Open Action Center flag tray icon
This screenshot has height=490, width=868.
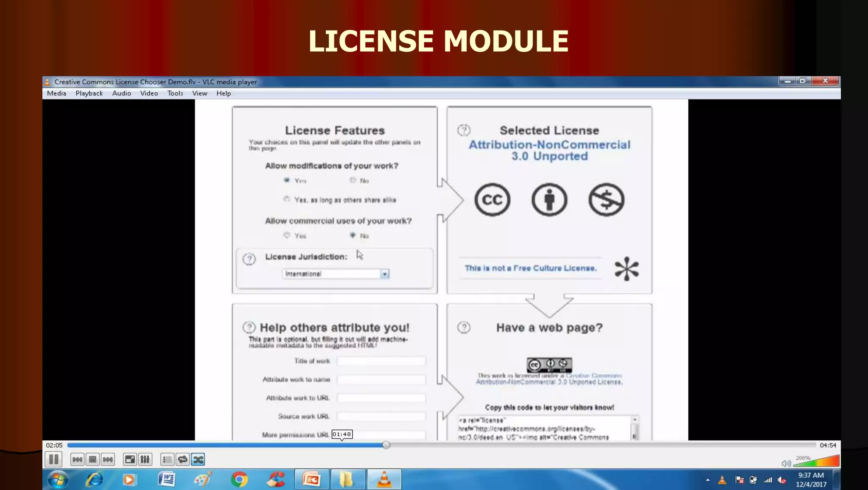pyautogui.click(x=739, y=480)
